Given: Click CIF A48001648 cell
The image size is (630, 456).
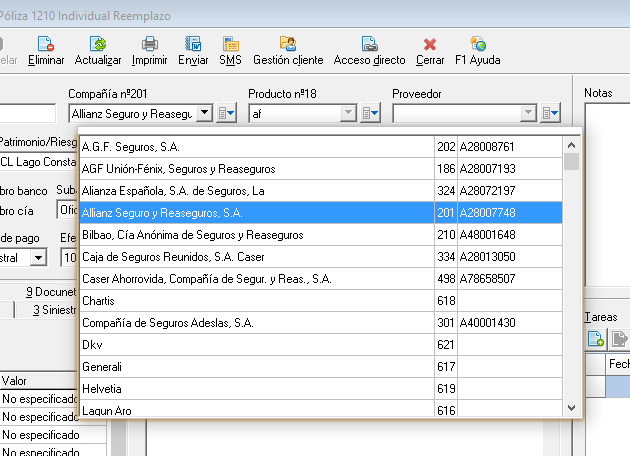Looking at the screenshot, I should coord(510,235).
